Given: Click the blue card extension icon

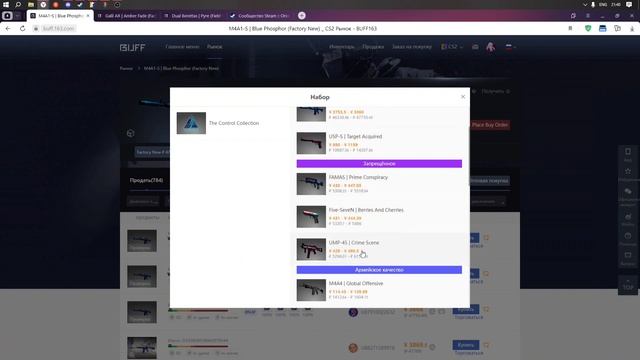Looking at the screenshot, I should tap(602, 29).
